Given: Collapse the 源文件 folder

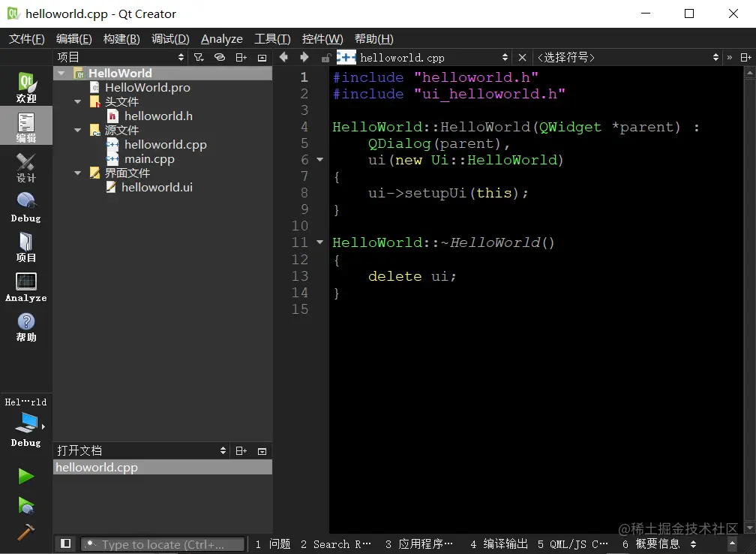Looking at the screenshot, I should [78, 130].
